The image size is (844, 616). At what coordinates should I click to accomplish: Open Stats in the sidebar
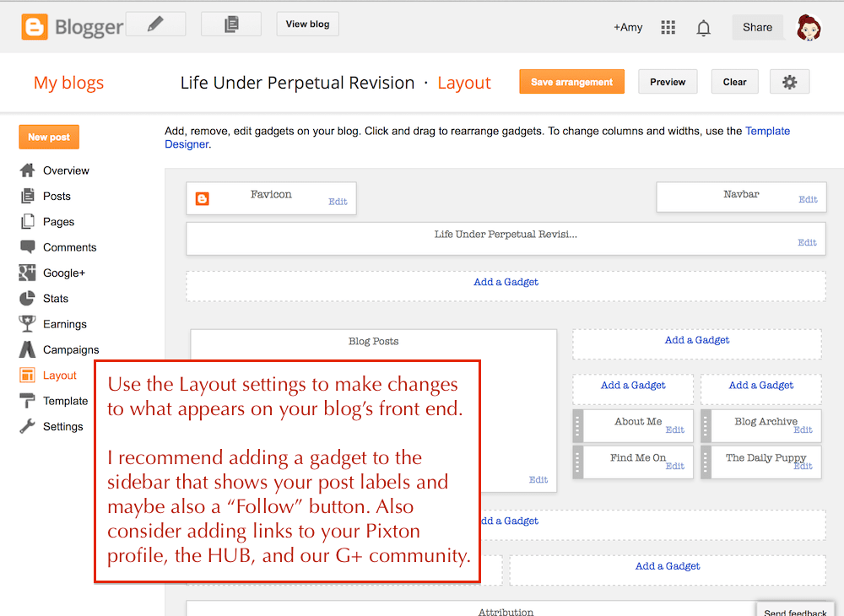[x=56, y=299]
